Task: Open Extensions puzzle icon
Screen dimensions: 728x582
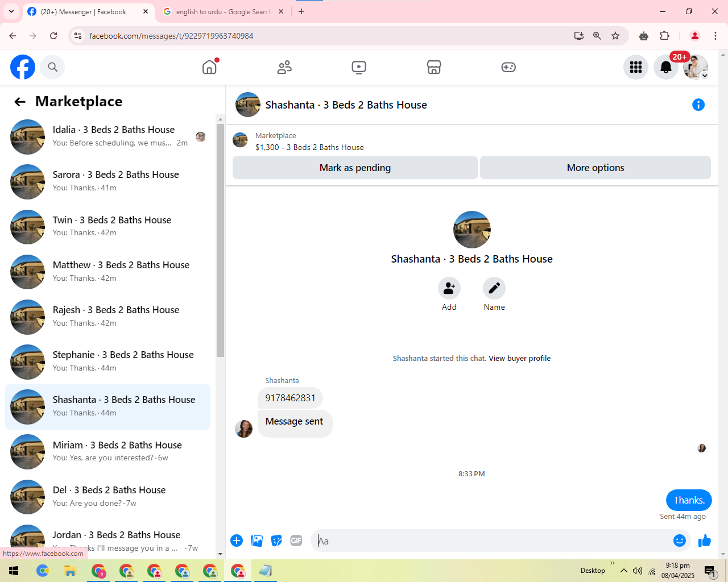Action: pyautogui.click(x=664, y=36)
